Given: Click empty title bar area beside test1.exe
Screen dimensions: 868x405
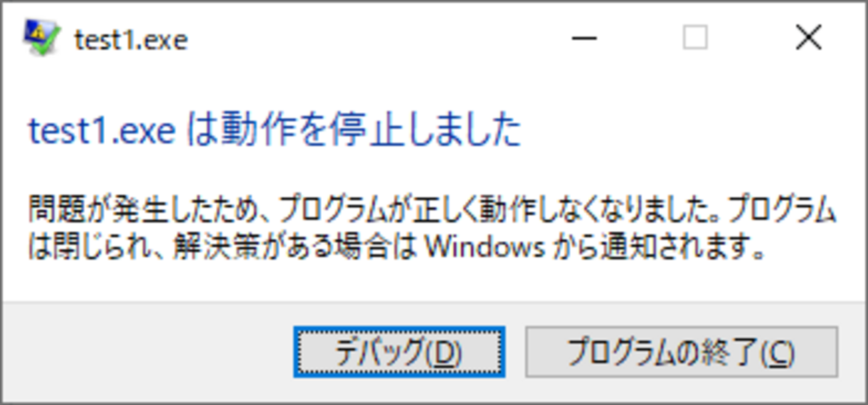Looking at the screenshot, I should (374, 39).
